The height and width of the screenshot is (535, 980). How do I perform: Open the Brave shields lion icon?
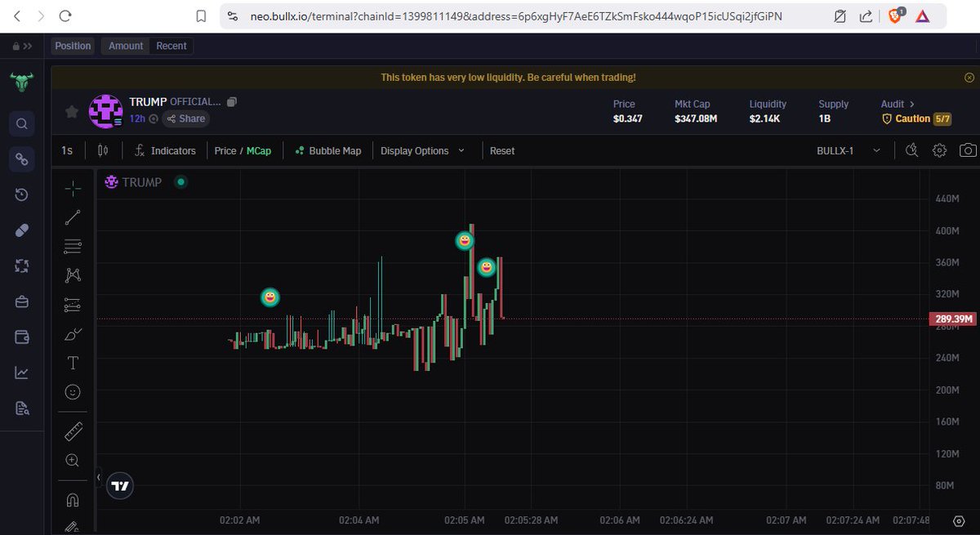coord(894,16)
